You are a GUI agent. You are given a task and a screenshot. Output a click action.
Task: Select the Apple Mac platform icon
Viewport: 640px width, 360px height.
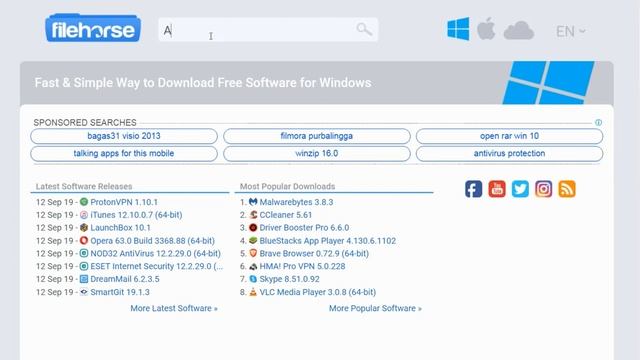[486, 29]
